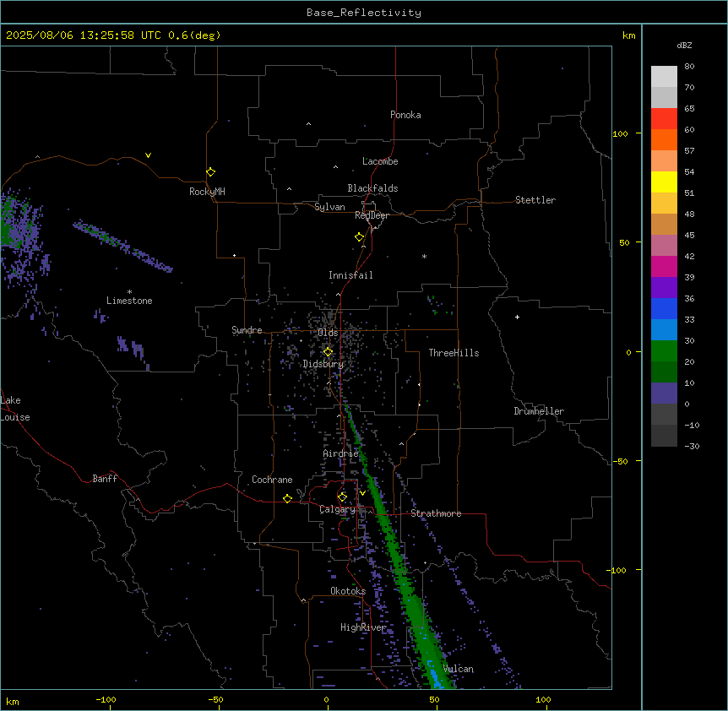Click the 100 km tick on right axis
The width and height of the screenshot is (728, 711).
[x=620, y=133]
